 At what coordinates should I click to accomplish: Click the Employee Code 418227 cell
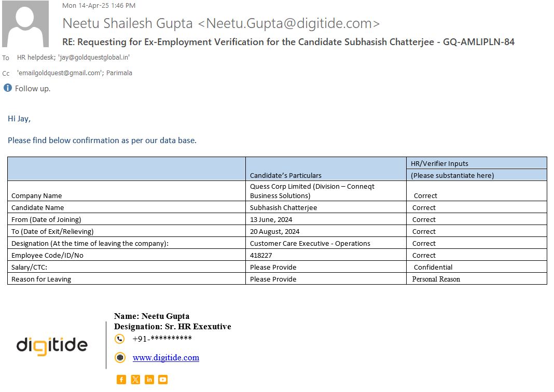click(261, 256)
